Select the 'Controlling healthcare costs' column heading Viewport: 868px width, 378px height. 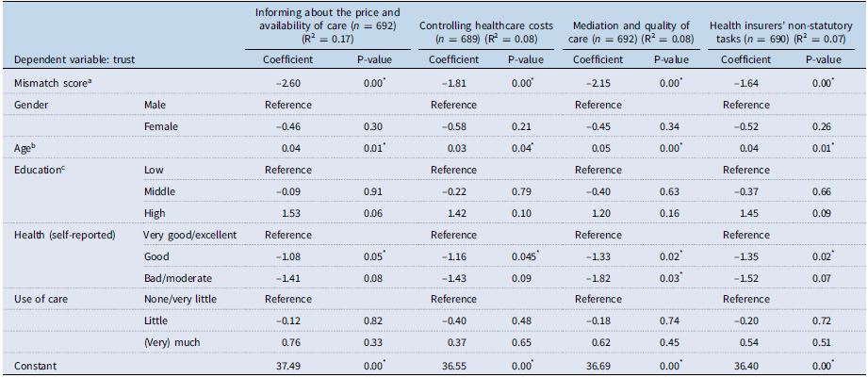coord(489,32)
